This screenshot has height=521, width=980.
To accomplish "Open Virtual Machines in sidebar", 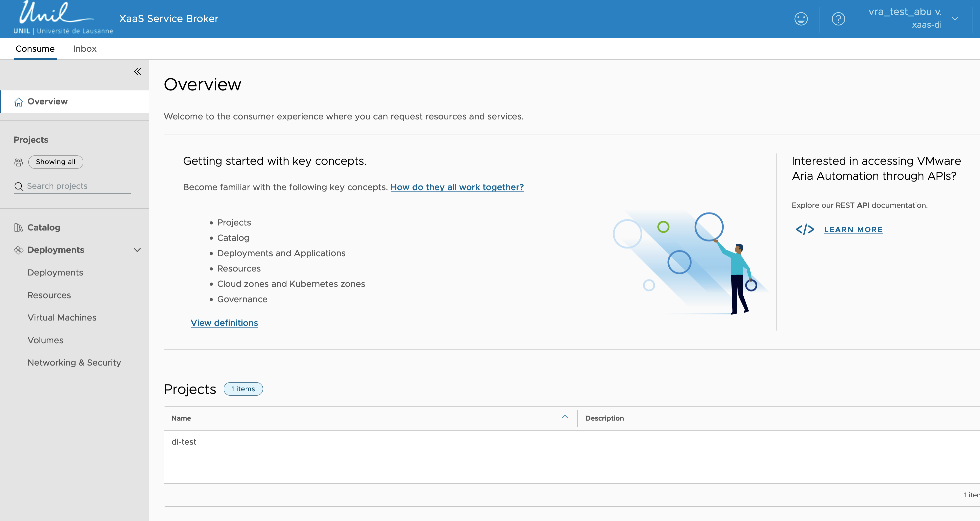I will [x=62, y=318].
